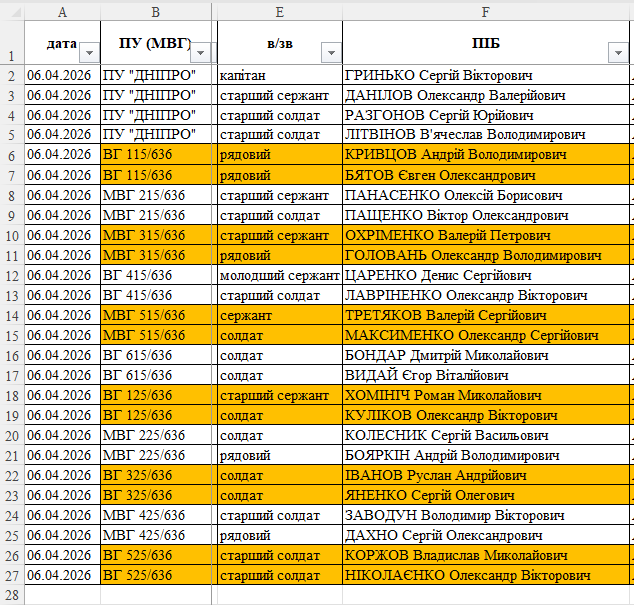
Task: Click МВГ 425/636 cell in row 24
Action: pyautogui.click(x=156, y=515)
